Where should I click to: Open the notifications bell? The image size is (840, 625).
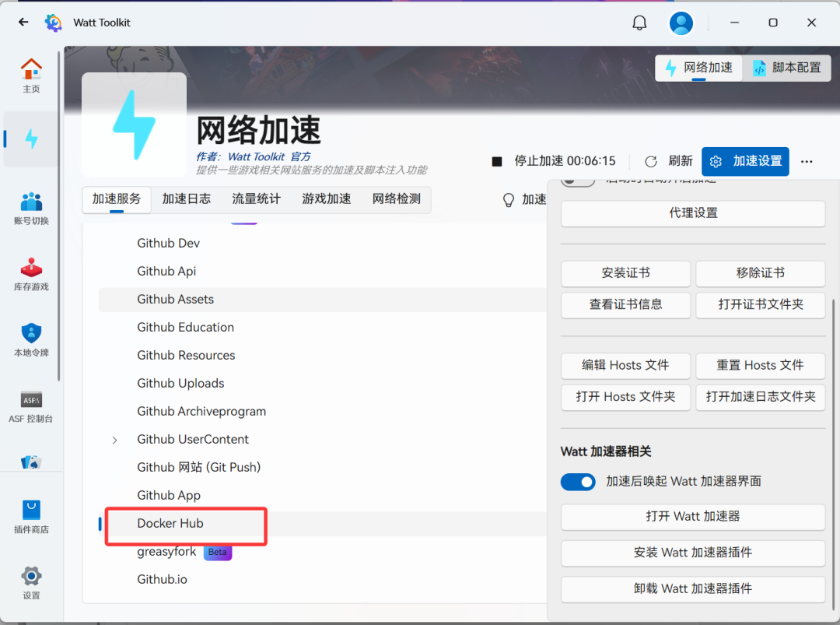coord(639,23)
